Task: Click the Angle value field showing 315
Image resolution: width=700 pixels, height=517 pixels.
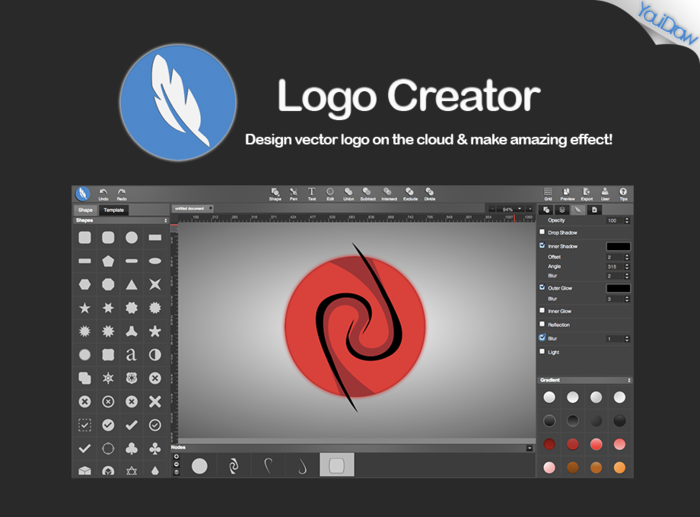Action: [615, 267]
